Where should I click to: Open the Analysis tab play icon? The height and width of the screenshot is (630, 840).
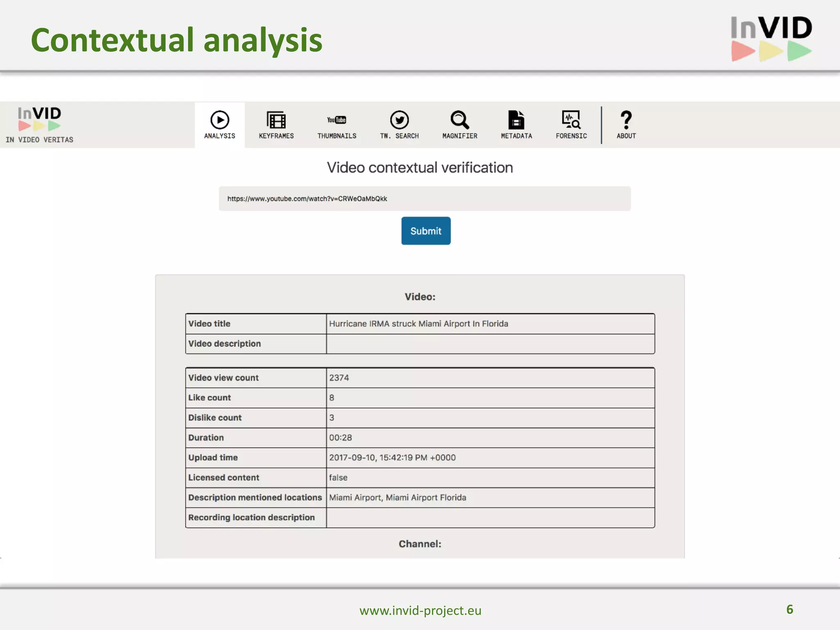(220, 120)
